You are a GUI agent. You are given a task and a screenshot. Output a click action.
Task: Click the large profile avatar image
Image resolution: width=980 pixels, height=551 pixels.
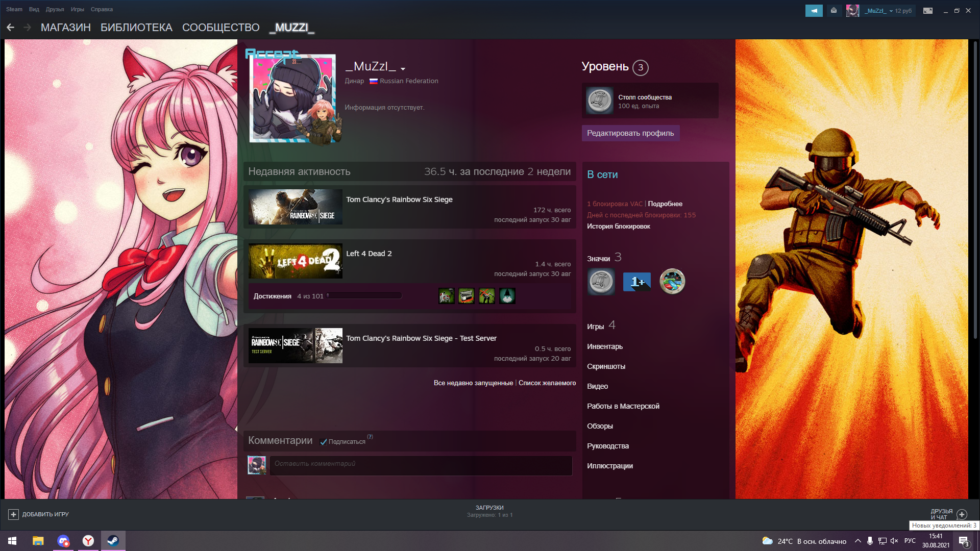tap(292, 98)
